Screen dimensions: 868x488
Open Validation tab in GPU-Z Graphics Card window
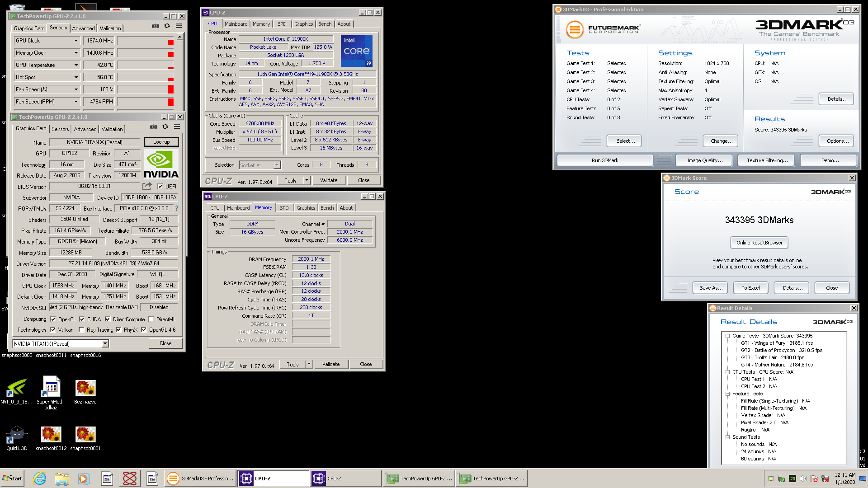pyautogui.click(x=112, y=129)
